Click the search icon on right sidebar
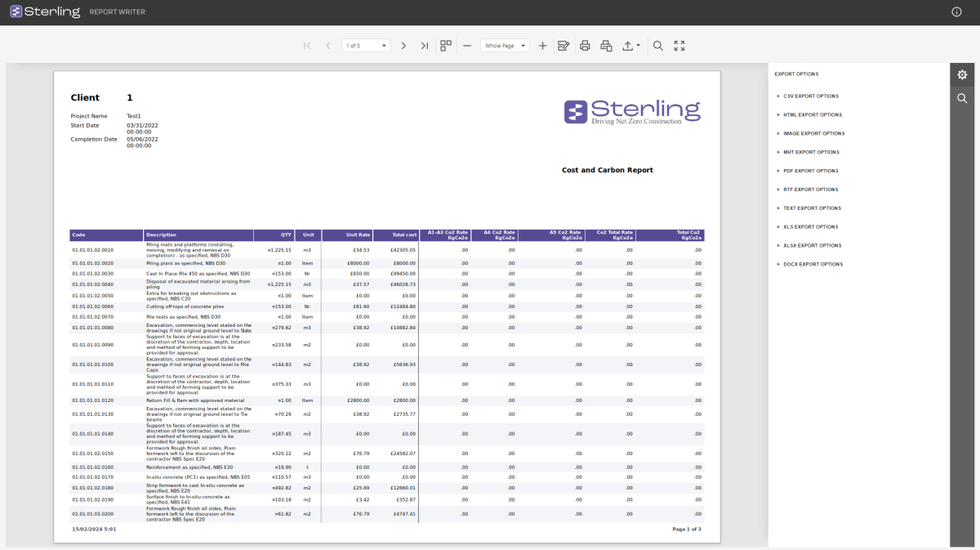Viewport: 980px width, 550px height. (962, 98)
